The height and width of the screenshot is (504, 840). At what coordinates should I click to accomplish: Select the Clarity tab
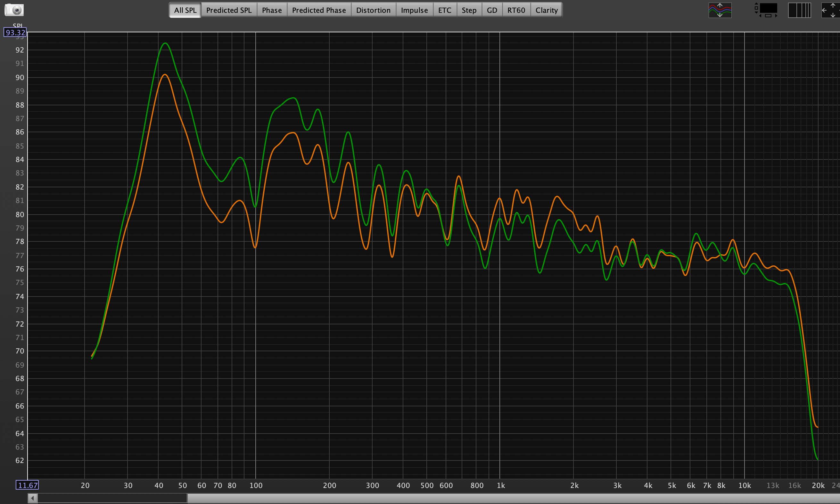(x=547, y=10)
